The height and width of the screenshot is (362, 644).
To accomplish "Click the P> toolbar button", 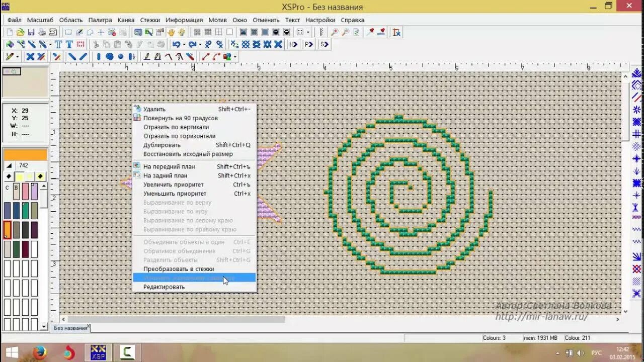I will pos(308,44).
